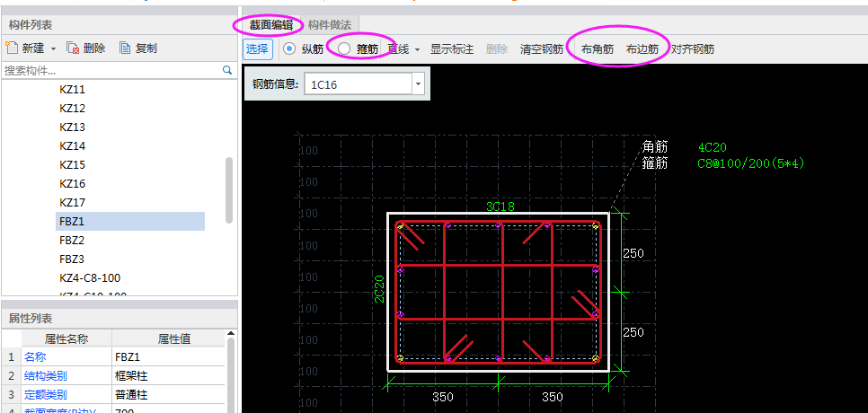This screenshot has width=868, height=413.
Task: Open the 直线 drawing mode dropdown
Action: tap(418, 49)
